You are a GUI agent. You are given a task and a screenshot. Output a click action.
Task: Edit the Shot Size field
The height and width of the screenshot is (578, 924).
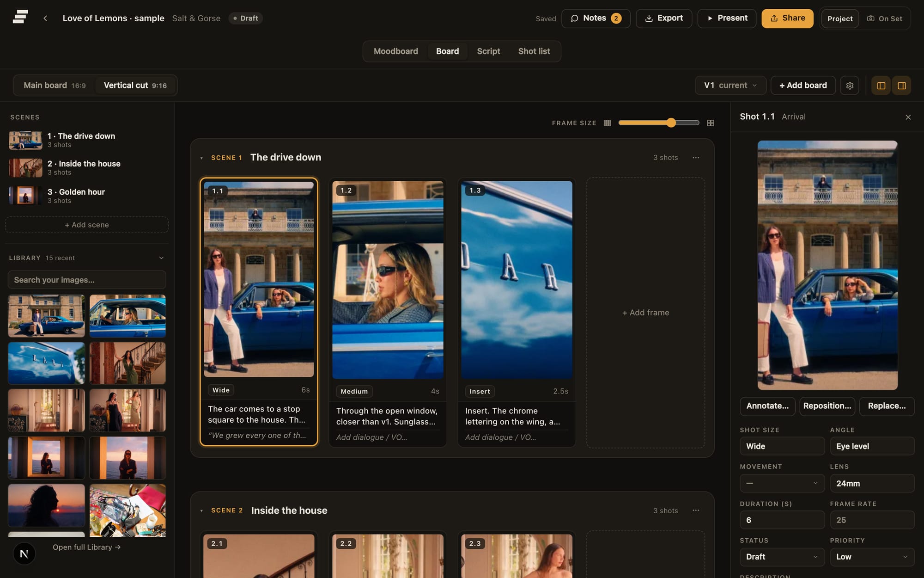pos(782,446)
